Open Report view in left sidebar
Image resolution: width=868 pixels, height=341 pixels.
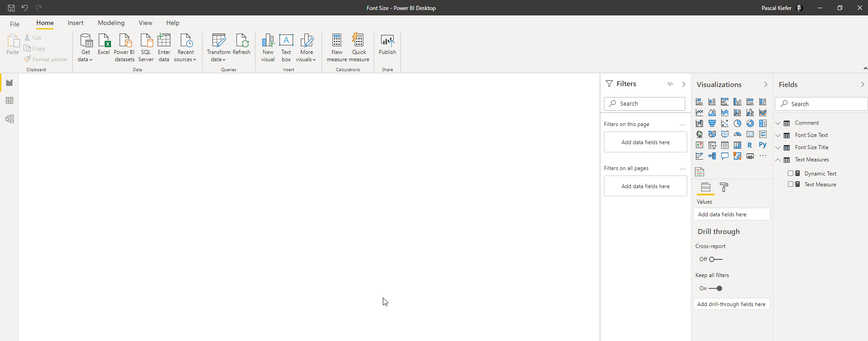tap(10, 83)
